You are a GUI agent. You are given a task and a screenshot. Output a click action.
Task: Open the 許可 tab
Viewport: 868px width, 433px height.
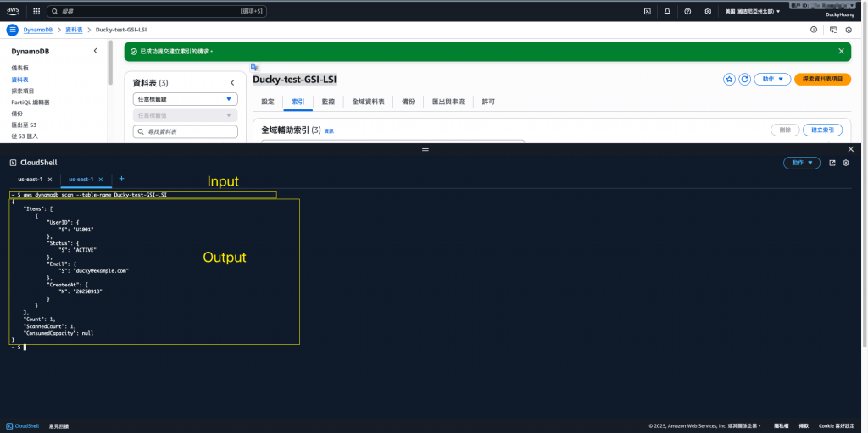(x=488, y=102)
